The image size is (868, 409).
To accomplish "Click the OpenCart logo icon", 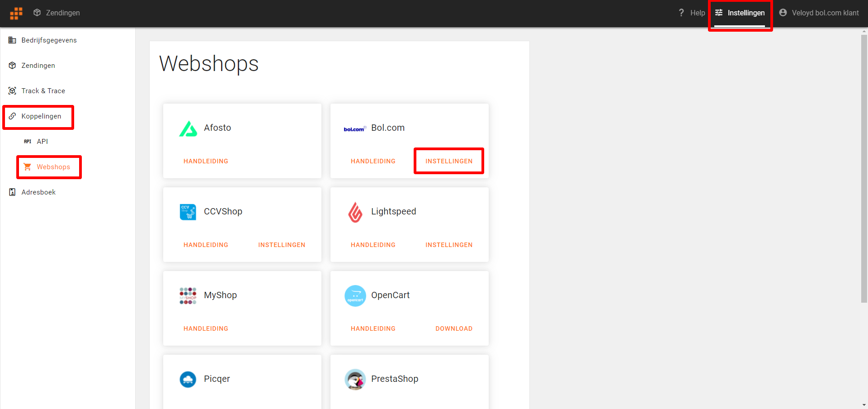I will pyautogui.click(x=355, y=296).
